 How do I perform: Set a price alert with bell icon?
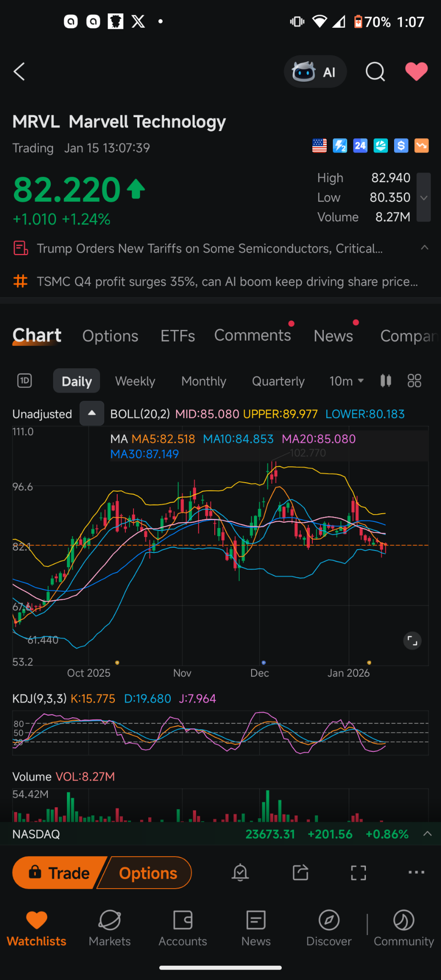(240, 873)
